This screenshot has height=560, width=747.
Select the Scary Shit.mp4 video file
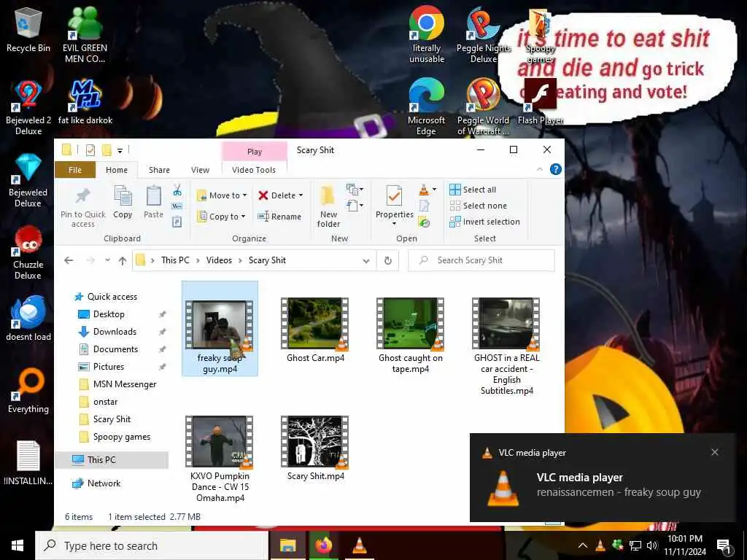point(315,448)
